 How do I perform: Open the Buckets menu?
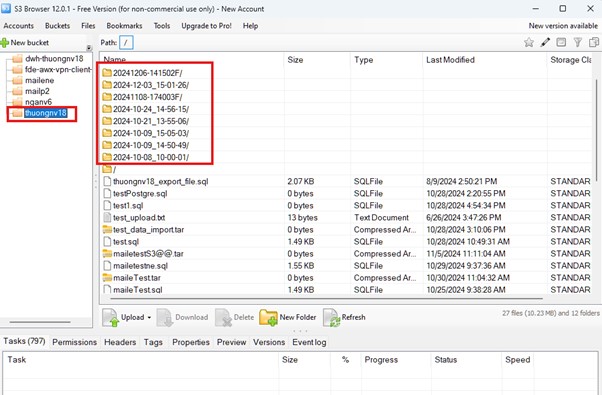pos(58,26)
